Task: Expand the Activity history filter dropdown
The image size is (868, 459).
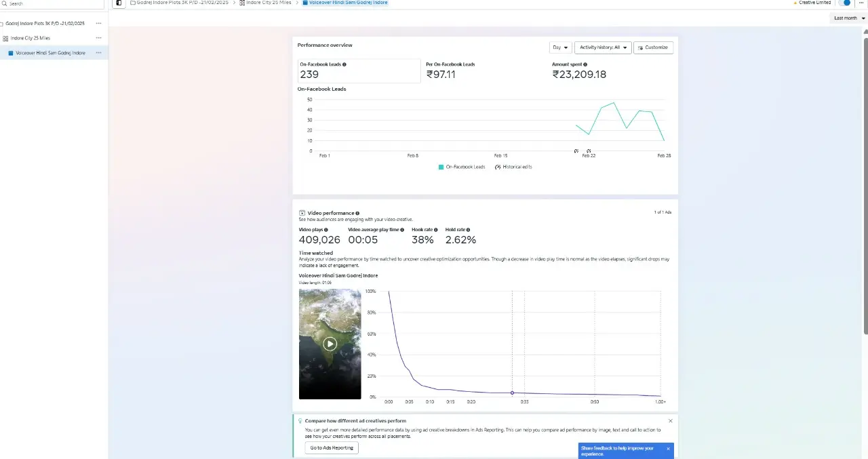Action: click(x=603, y=47)
